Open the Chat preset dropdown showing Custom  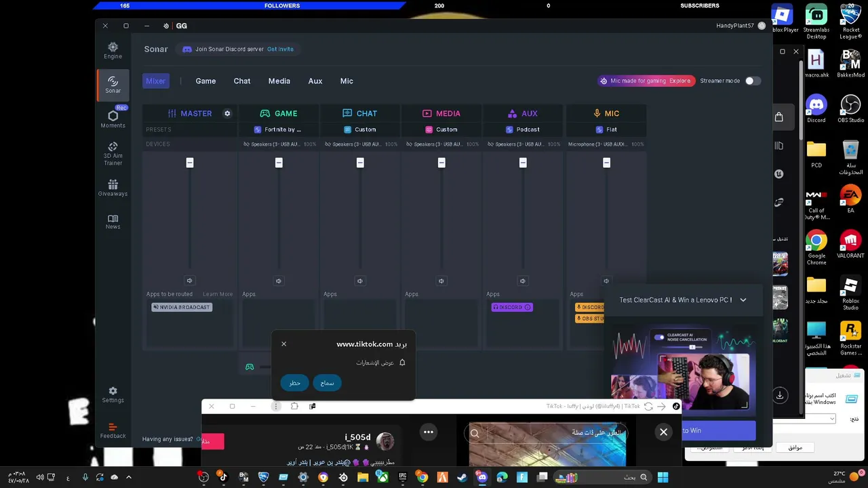coord(359,129)
